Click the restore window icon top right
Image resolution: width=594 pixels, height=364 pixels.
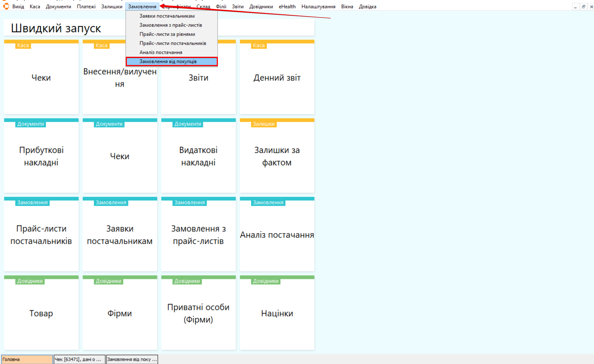tap(583, 7)
